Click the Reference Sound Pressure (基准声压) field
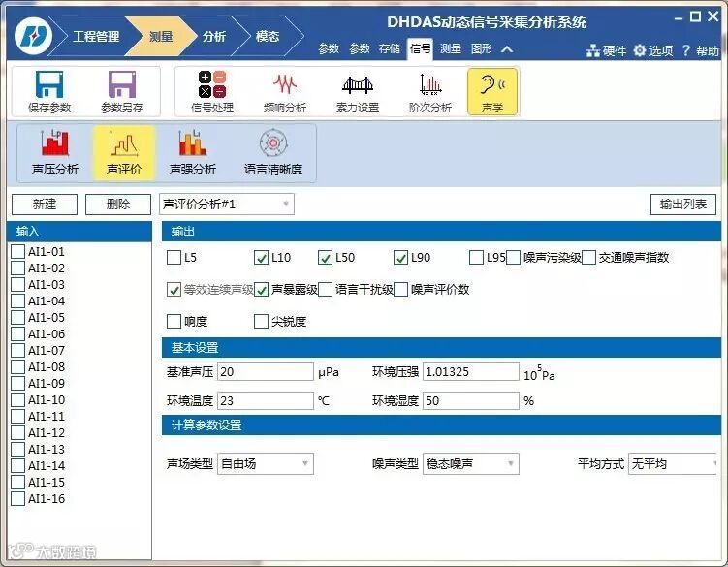Viewport: 728px width, 567px height. (x=266, y=372)
